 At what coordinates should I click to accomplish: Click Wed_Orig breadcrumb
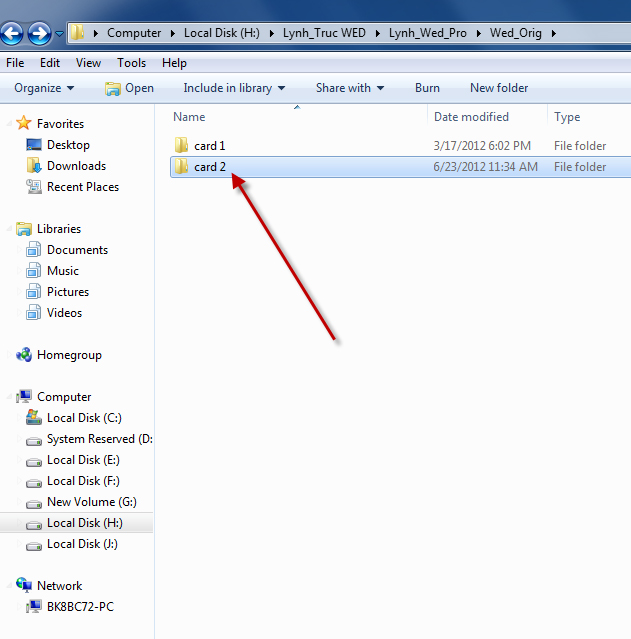click(516, 33)
